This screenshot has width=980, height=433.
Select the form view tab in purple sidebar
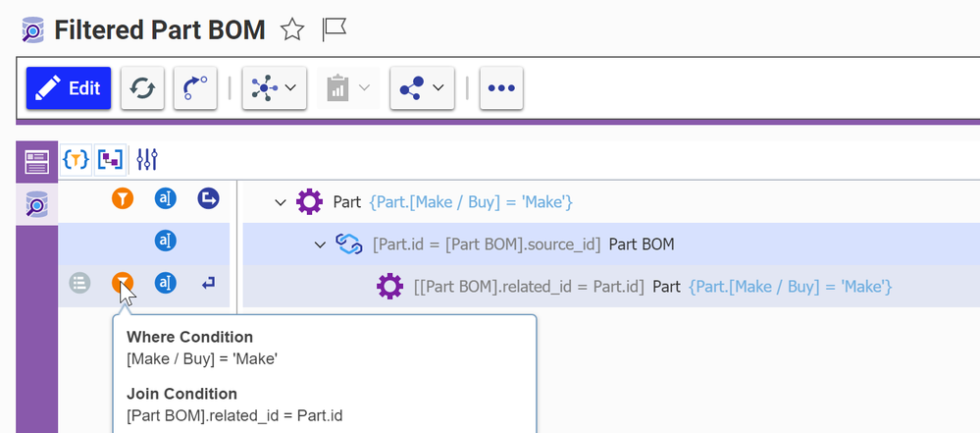pos(36,162)
